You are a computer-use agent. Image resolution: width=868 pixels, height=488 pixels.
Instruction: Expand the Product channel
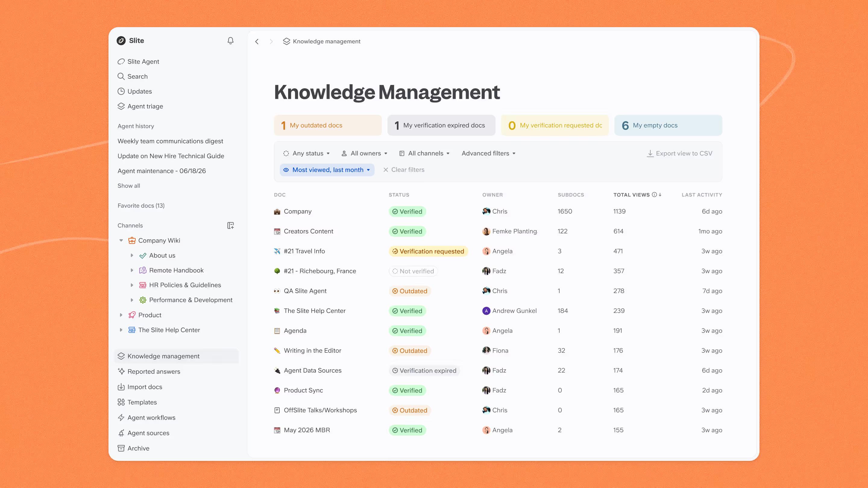121,315
